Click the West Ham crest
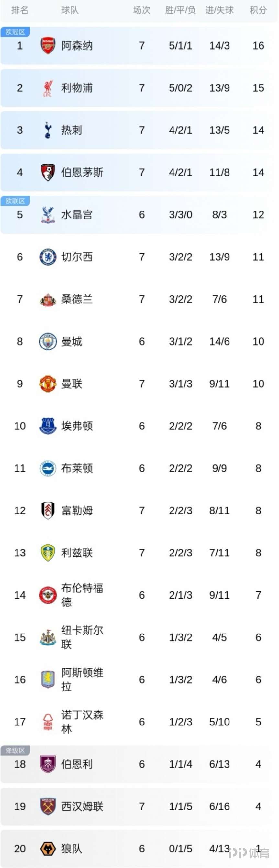Image resolution: width=279 pixels, height=868 pixels. coord(48,806)
